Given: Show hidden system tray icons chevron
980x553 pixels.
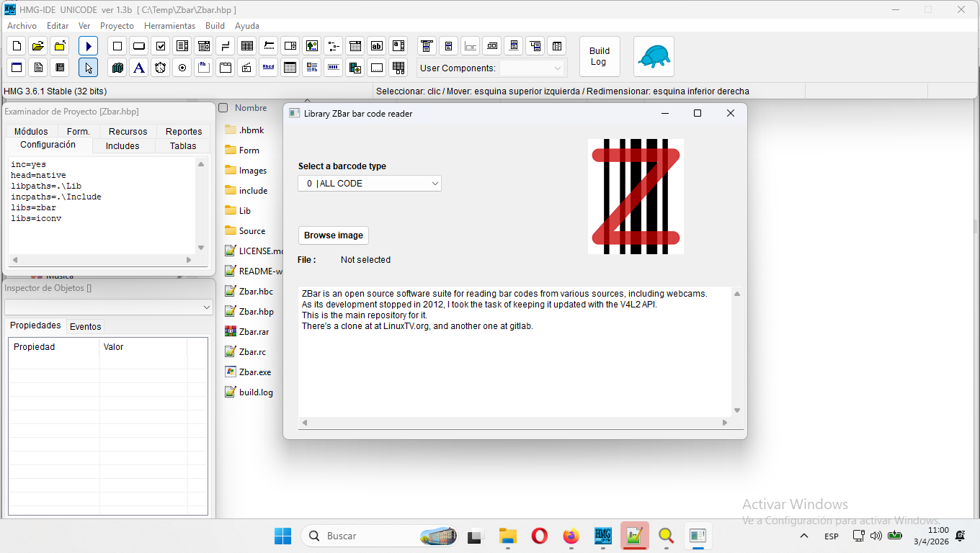Looking at the screenshot, I should (x=804, y=536).
